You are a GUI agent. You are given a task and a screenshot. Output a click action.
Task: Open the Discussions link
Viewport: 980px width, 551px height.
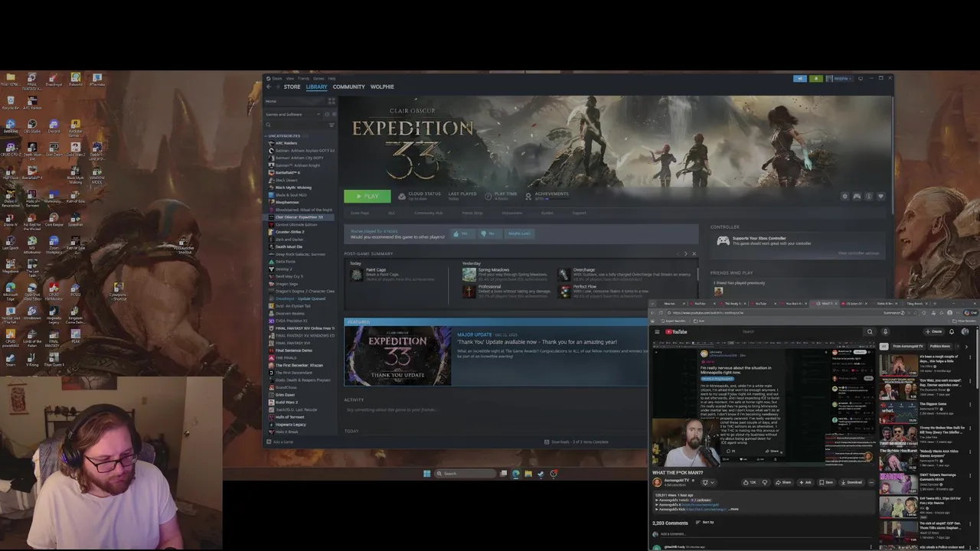click(511, 213)
